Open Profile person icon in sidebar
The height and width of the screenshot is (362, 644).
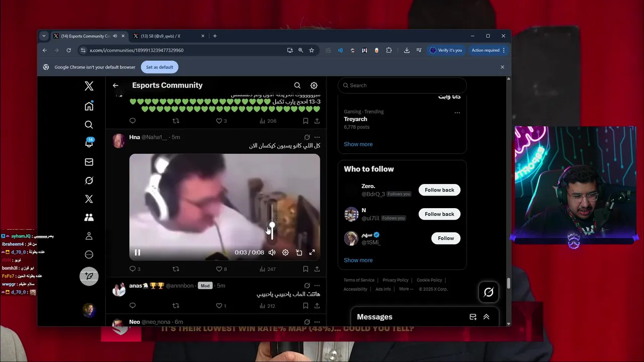pyautogui.click(x=89, y=236)
